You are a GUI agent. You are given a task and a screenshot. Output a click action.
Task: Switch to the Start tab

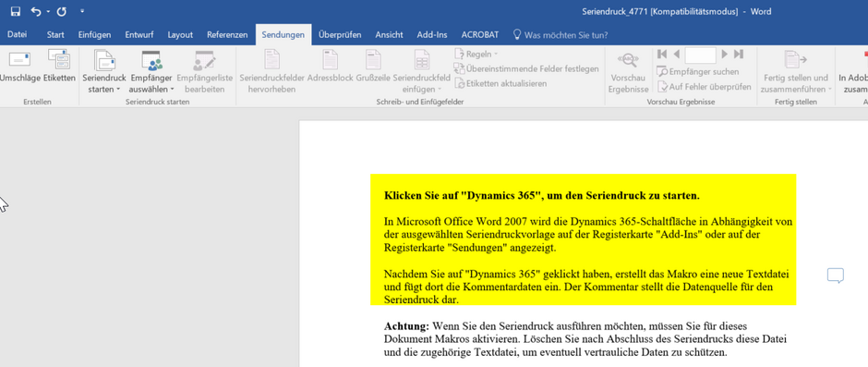(x=55, y=34)
